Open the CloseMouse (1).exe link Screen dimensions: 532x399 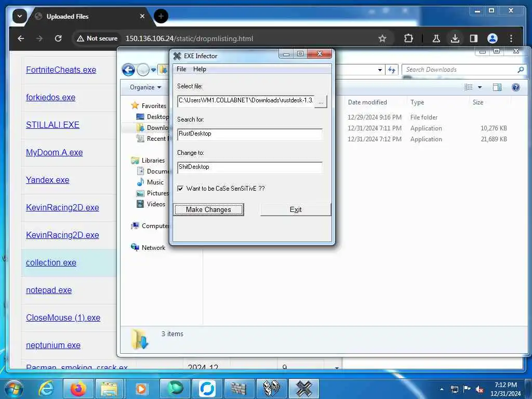[63, 317]
